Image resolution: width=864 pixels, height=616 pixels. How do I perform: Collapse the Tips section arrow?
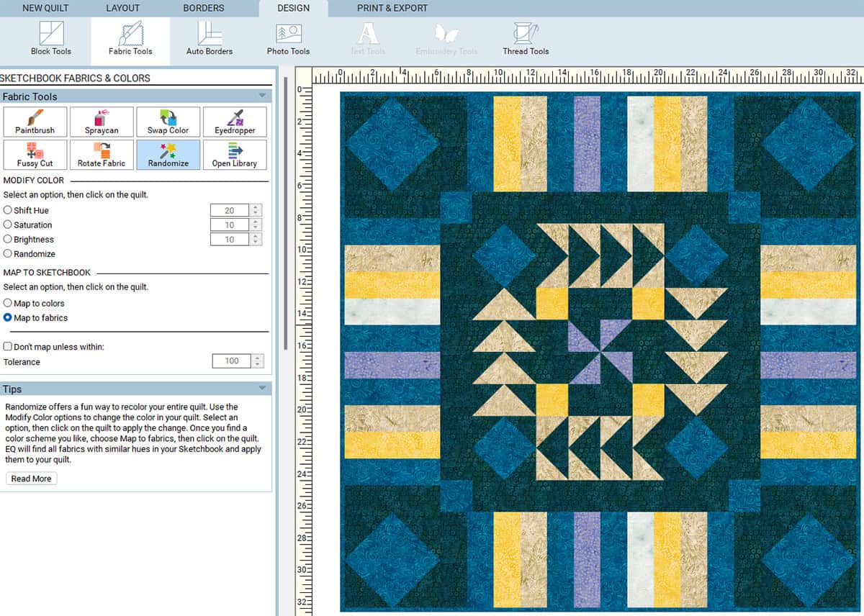coord(262,389)
